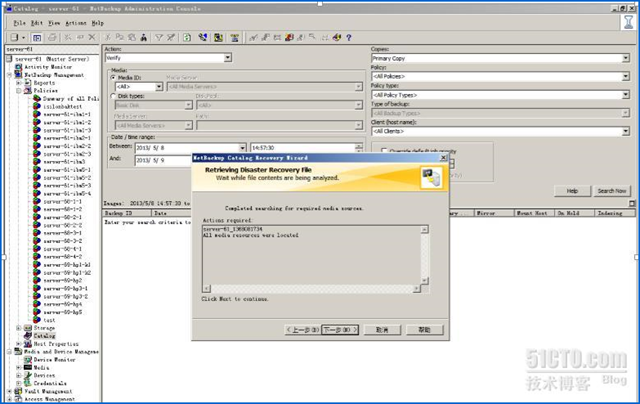Open the Media ID <All> dropdown
The width and height of the screenshot is (640, 404).
click(159, 87)
